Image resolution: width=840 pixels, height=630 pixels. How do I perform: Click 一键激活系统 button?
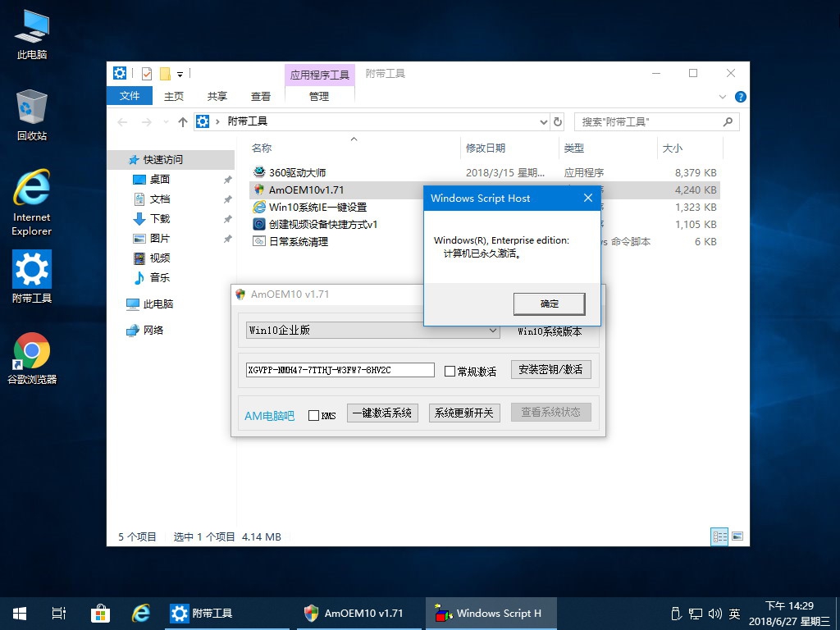(x=382, y=413)
